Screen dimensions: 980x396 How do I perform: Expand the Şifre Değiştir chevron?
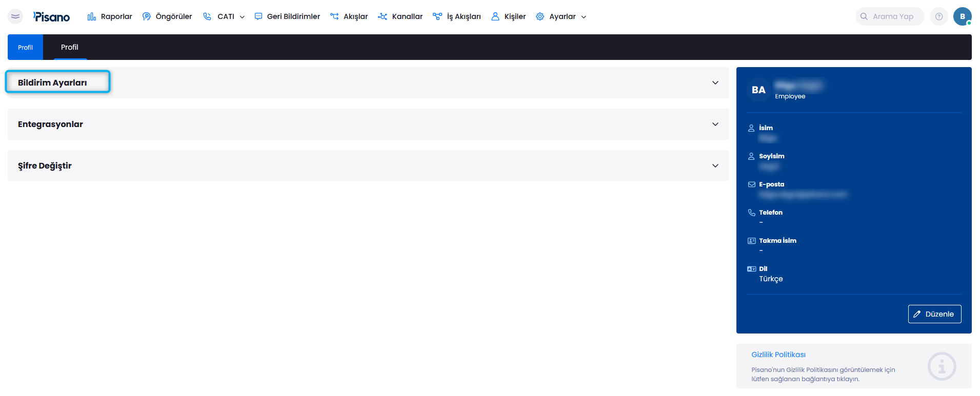coord(715,165)
